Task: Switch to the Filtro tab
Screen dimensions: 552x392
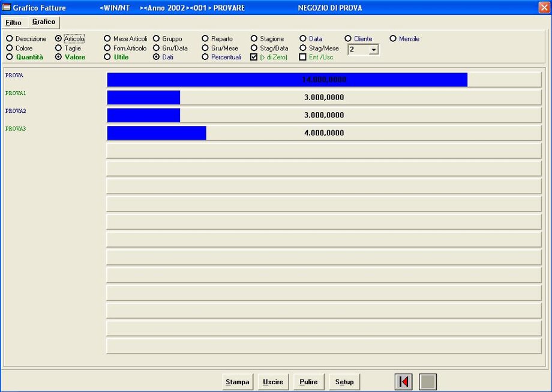Action: click(13, 23)
